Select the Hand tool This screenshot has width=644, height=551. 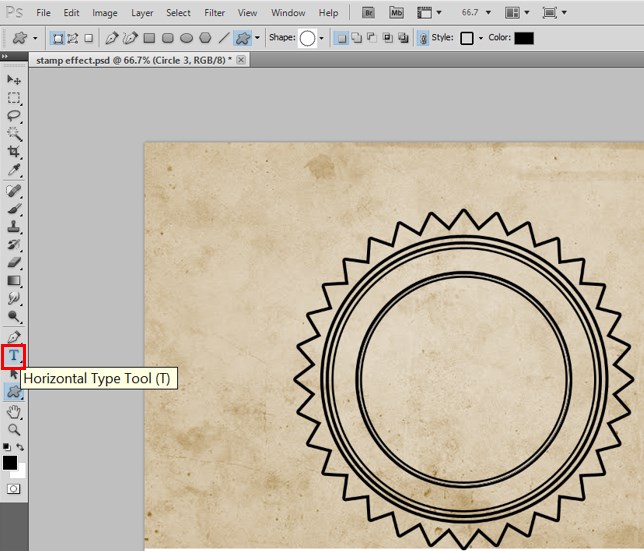coord(14,410)
